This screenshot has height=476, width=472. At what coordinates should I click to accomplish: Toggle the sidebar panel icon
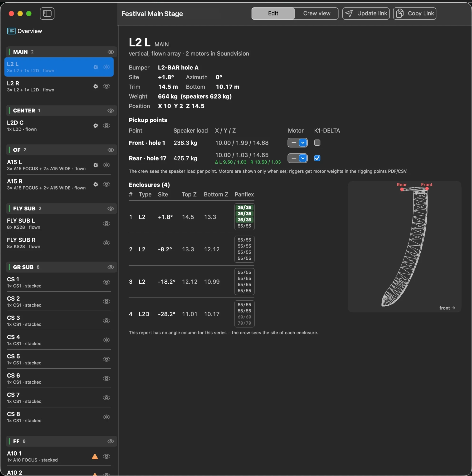point(47,13)
